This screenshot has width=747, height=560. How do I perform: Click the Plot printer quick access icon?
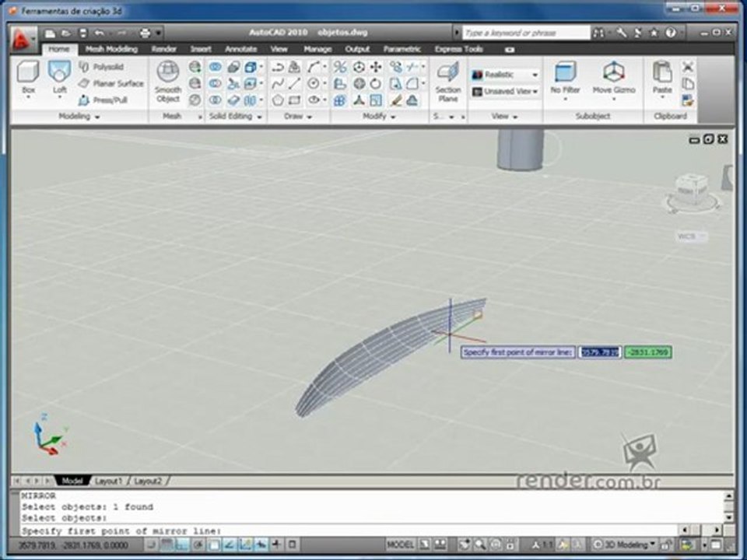(146, 33)
